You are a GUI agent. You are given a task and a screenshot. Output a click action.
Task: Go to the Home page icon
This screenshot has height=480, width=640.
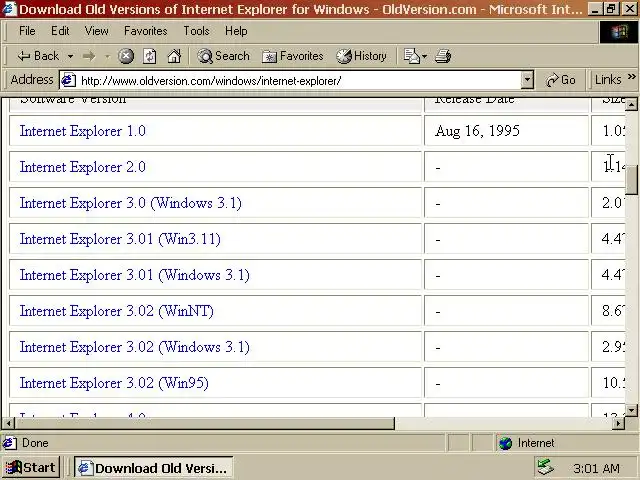tap(174, 56)
